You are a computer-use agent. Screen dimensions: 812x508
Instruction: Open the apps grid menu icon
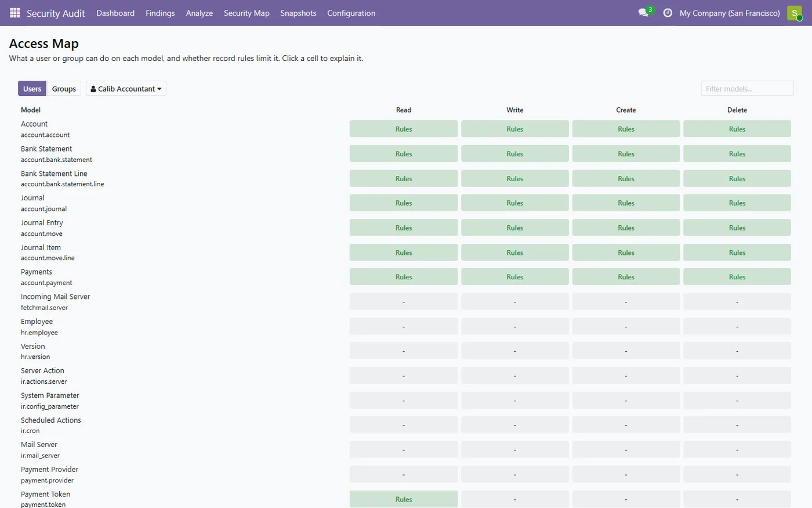tap(15, 13)
